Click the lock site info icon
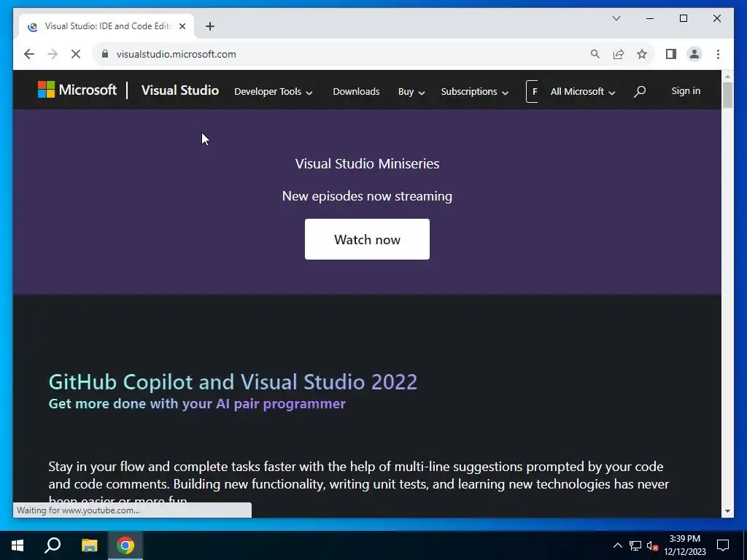 pos(105,54)
